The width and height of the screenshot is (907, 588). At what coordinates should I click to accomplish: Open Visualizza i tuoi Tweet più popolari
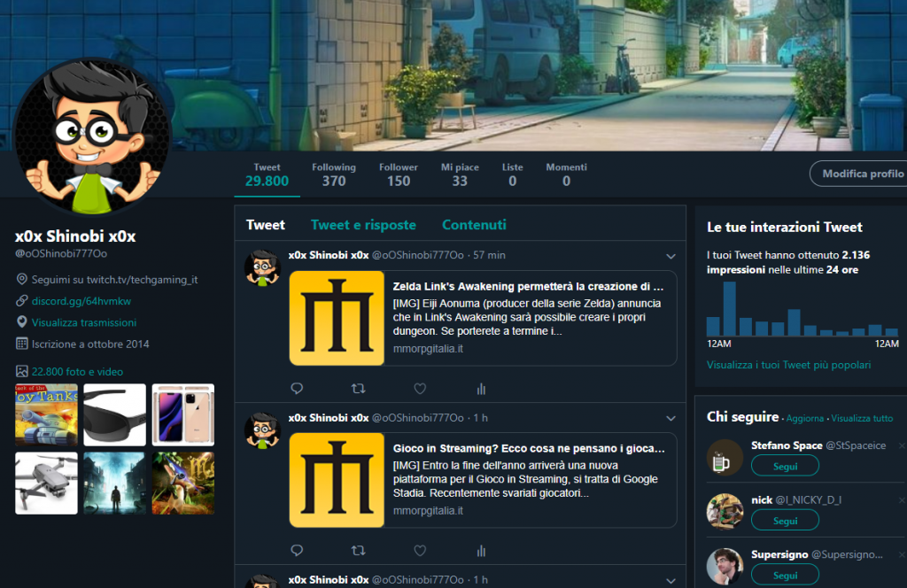click(x=788, y=365)
